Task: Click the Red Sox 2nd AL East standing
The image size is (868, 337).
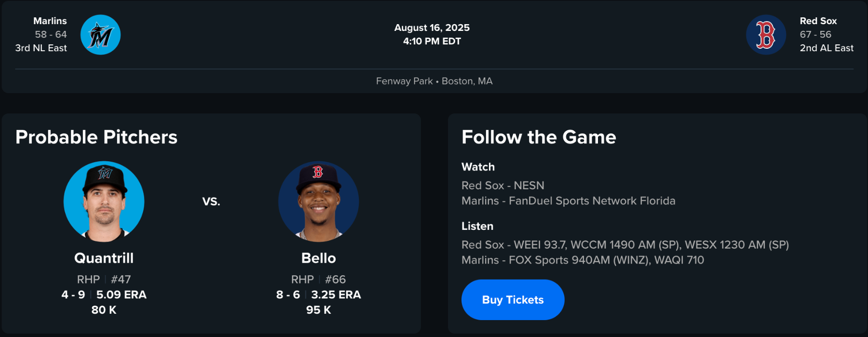Action: pyautogui.click(x=826, y=48)
